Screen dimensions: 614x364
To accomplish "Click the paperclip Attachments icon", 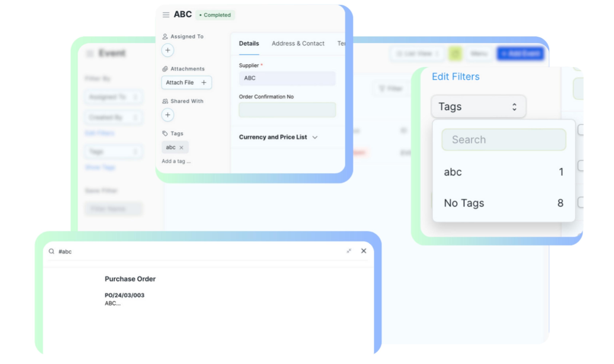I will click(x=165, y=69).
